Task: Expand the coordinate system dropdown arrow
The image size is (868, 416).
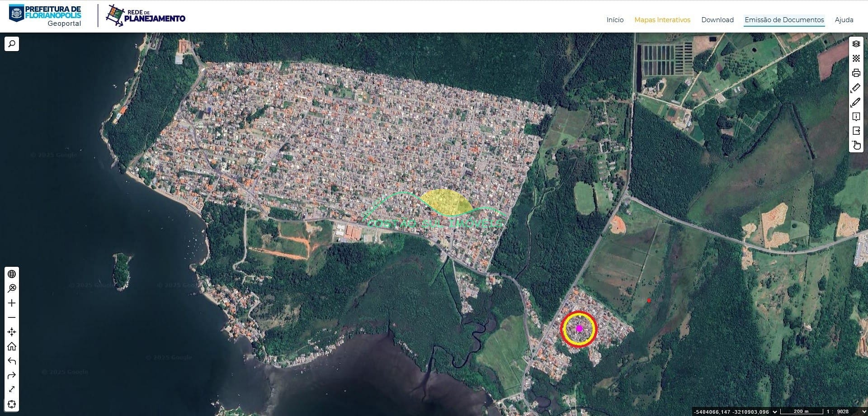Action: click(x=775, y=411)
